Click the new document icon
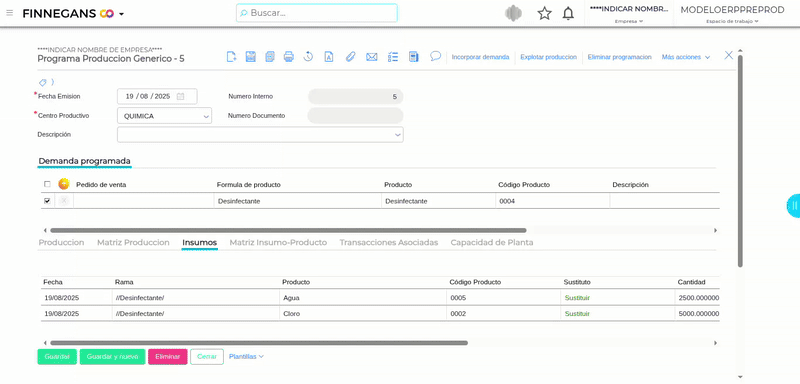The width and height of the screenshot is (800, 384). 232,57
